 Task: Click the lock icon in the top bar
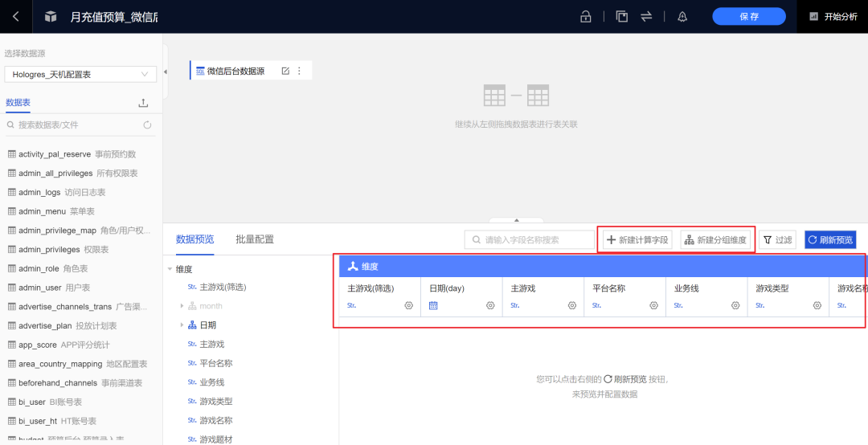585,17
